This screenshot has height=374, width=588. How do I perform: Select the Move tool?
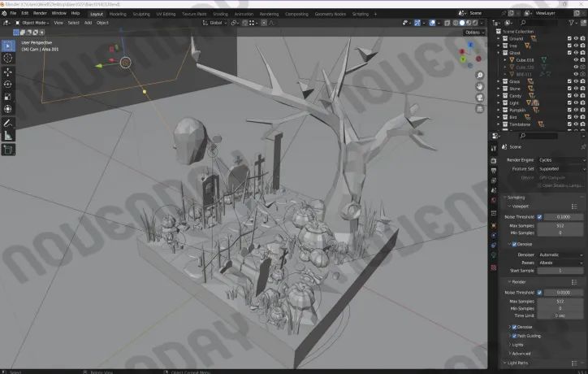pos(8,72)
